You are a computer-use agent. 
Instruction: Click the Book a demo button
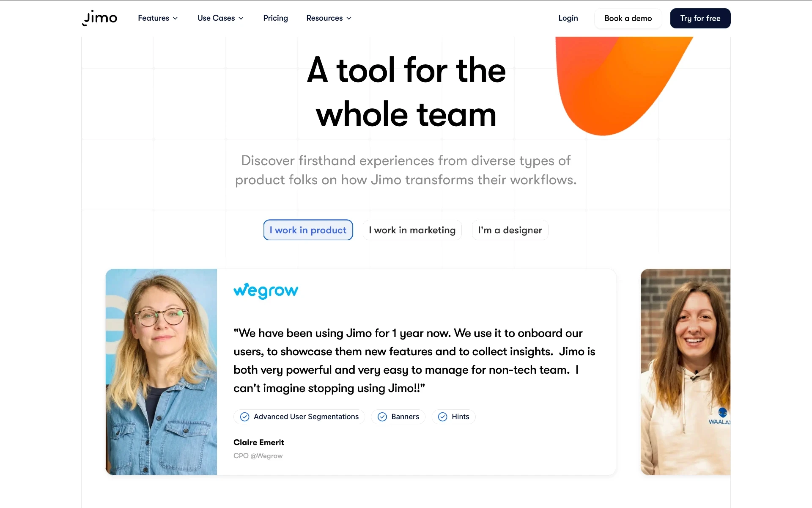tap(628, 18)
